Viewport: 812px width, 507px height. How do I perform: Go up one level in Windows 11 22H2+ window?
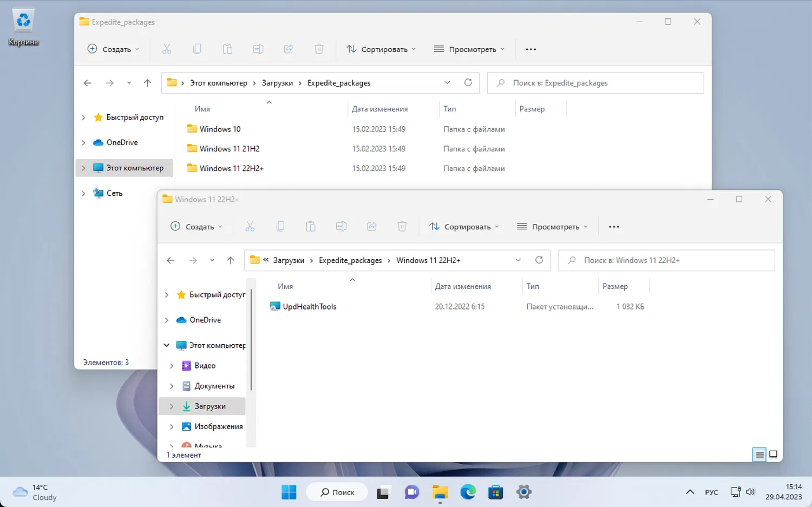tap(231, 260)
